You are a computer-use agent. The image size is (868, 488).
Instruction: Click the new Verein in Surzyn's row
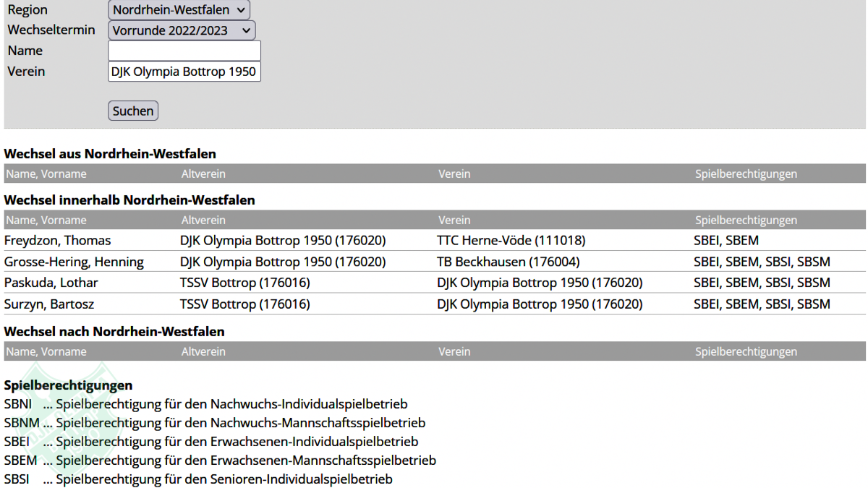tap(539, 304)
